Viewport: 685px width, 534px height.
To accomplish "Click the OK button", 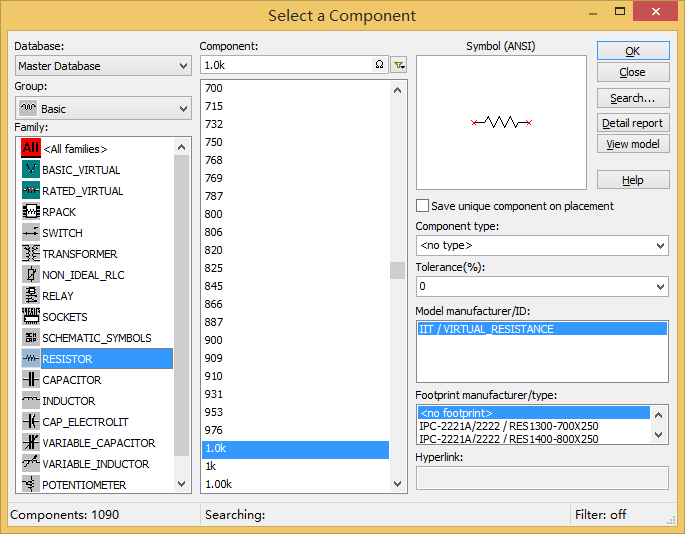I will pos(632,51).
